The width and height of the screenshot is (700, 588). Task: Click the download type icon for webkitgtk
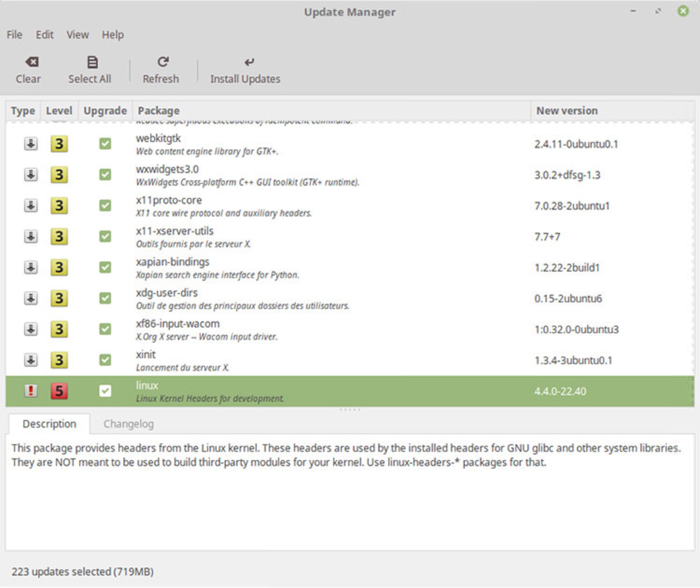pyautogui.click(x=31, y=144)
